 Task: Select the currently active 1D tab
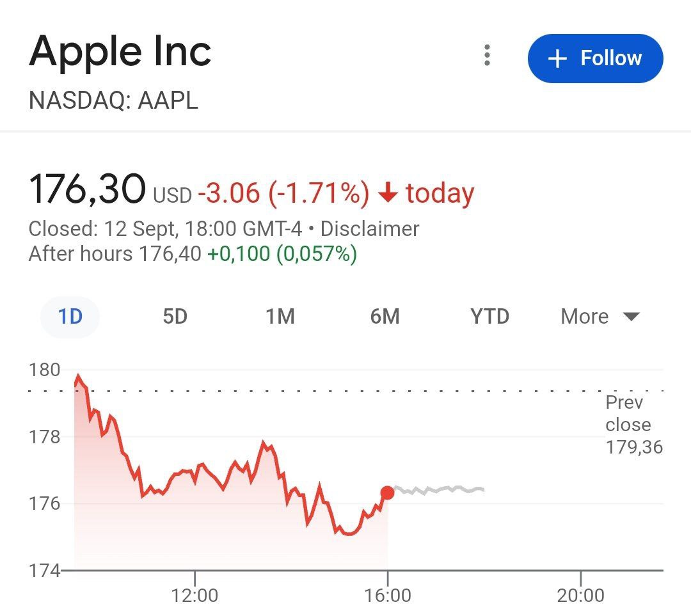(x=70, y=316)
